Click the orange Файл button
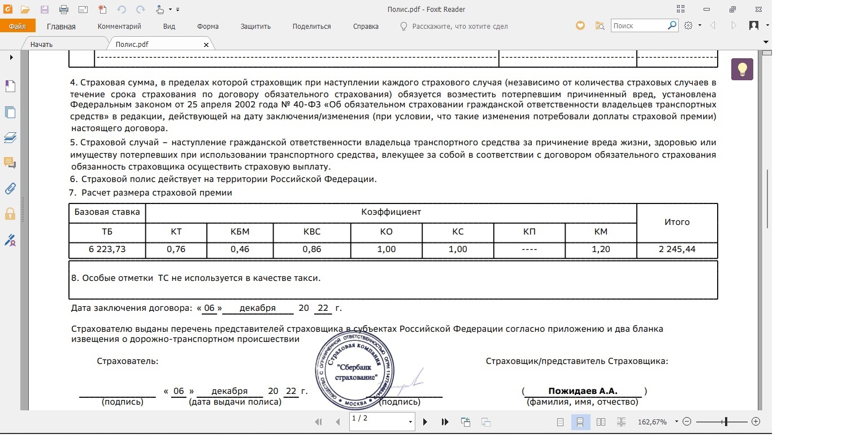 click(x=18, y=26)
